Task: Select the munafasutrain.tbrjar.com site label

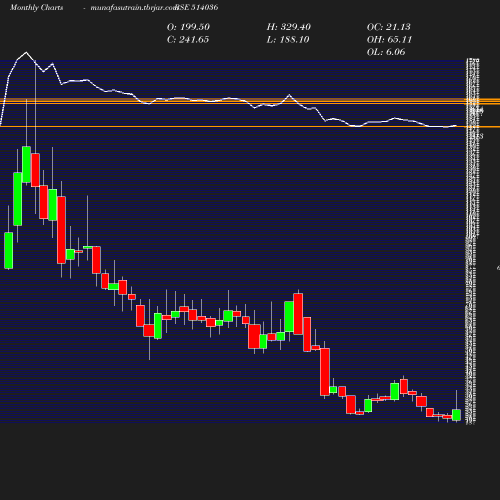Action: [x=134, y=7]
